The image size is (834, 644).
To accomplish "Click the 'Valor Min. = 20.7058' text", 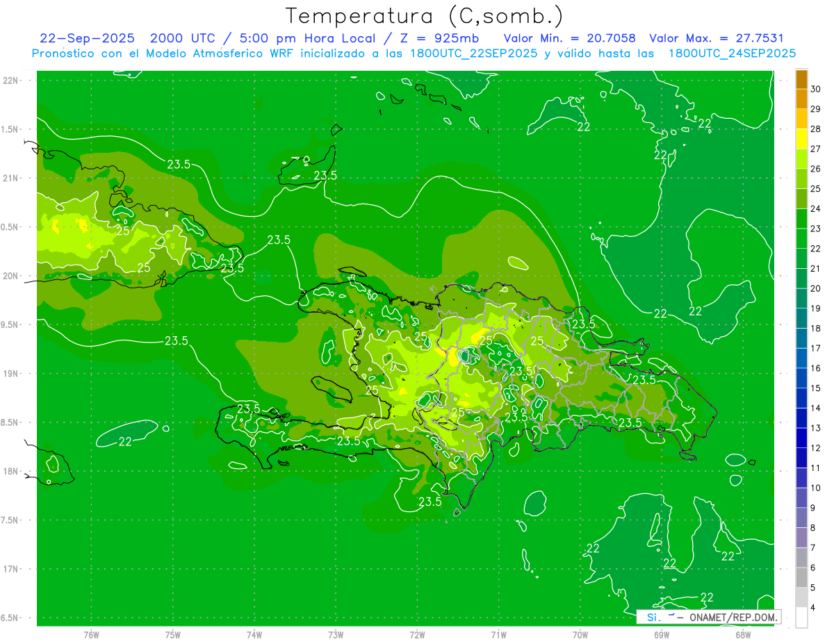I will click(x=569, y=38).
